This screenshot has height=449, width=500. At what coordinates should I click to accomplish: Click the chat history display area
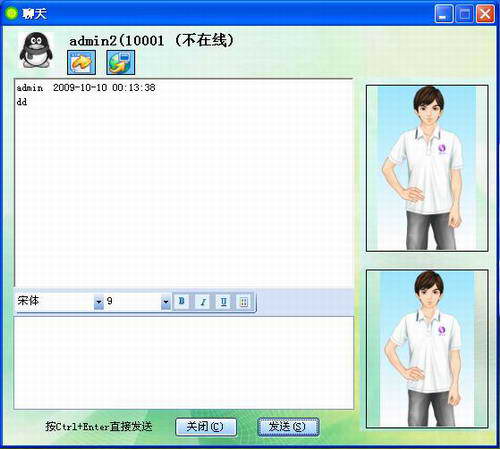click(184, 183)
